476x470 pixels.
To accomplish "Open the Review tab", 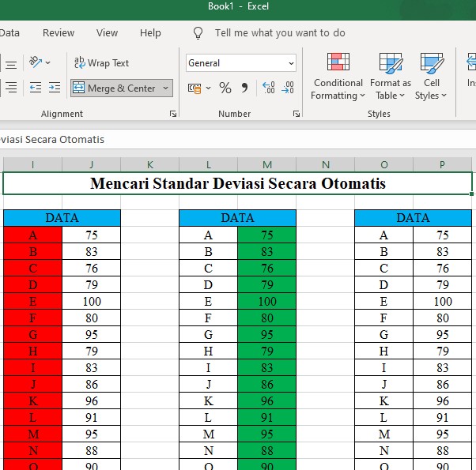I will point(59,32).
